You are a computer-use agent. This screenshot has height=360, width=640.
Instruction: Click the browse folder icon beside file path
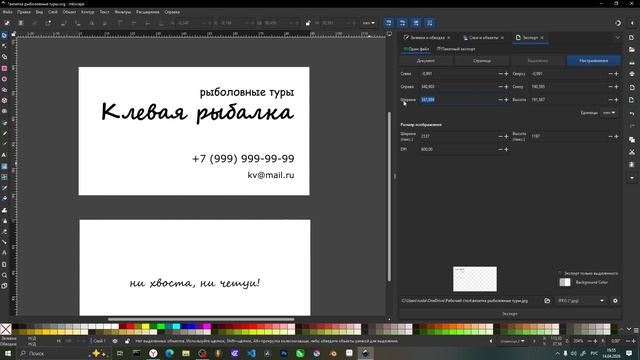coord(547,301)
